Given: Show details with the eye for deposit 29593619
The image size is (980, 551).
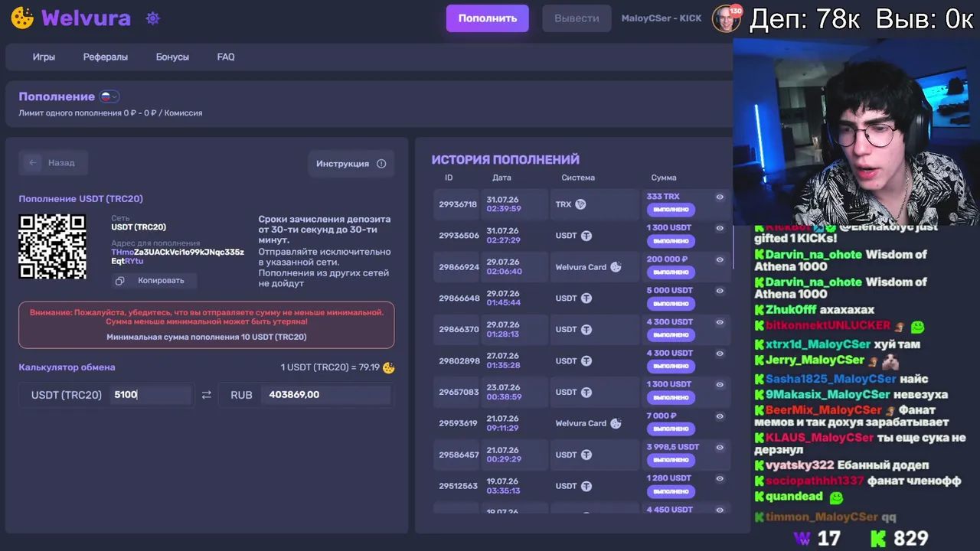Looking at the screenshot, I should (720, 416).
